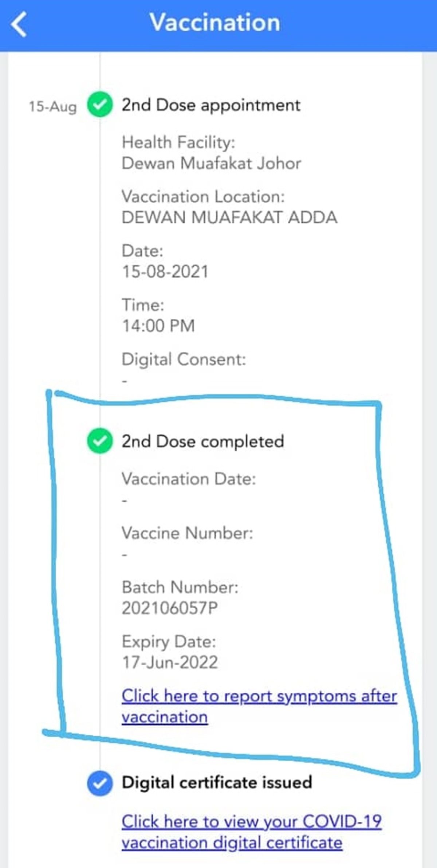Image resolution: width=437 pixels, height=868 pixels.
Task: Click the Vaccination page title
Action: [215, 23]
